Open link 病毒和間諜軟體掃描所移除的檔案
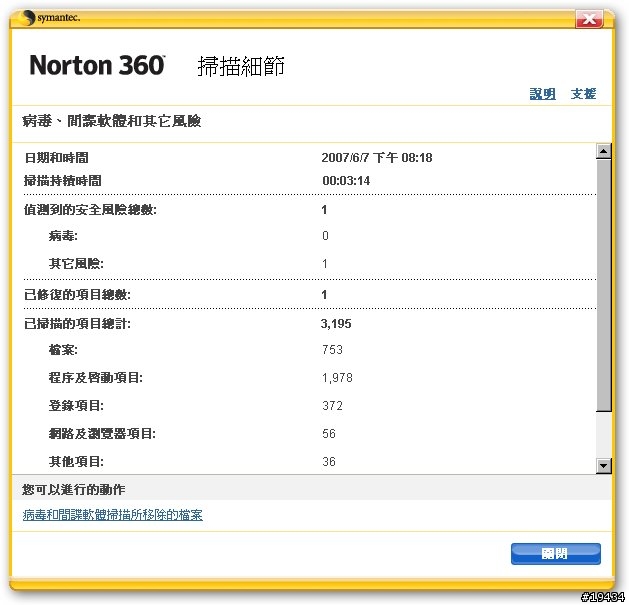Screen dimensions: 629x605 pos(113,515)
